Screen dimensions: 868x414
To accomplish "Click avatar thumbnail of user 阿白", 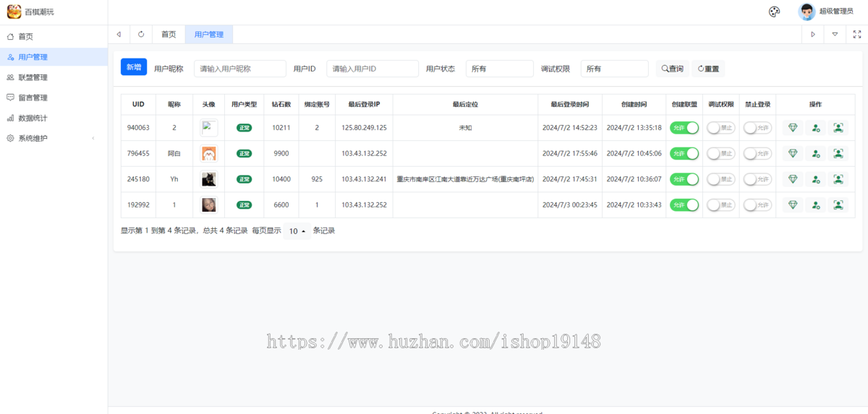I will pyautogui.click(x=209, y=153).
